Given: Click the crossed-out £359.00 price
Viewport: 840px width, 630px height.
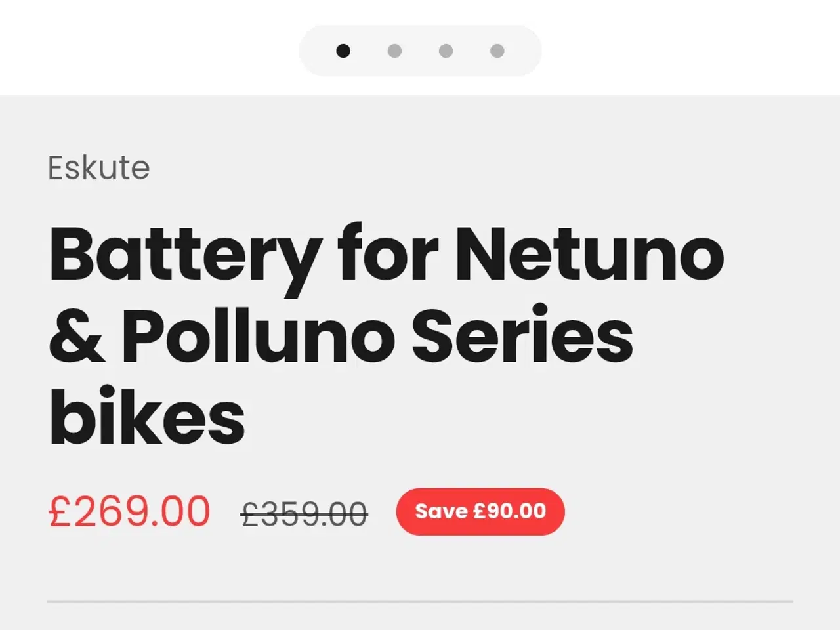Looking at the screenshot, I should click(304, 514).
